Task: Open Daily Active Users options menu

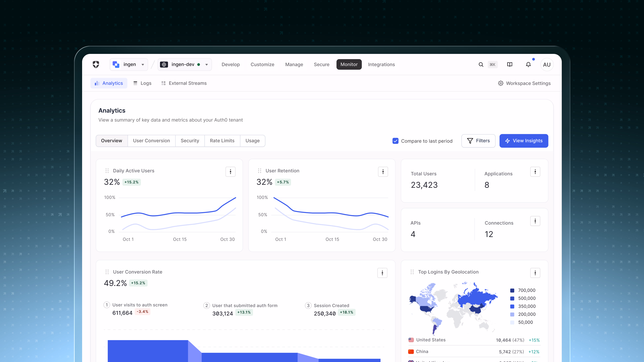Action: click(x=230, y=172)
